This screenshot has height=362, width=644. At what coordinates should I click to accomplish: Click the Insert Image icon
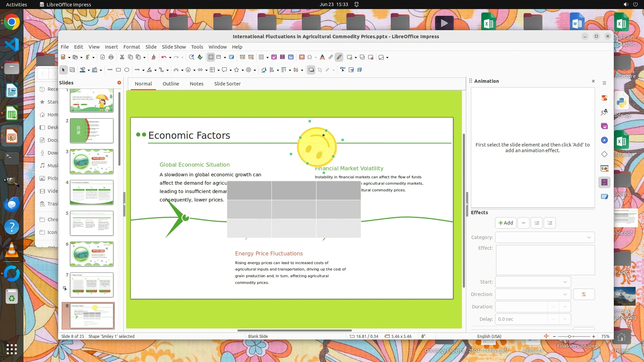[274, 57]
